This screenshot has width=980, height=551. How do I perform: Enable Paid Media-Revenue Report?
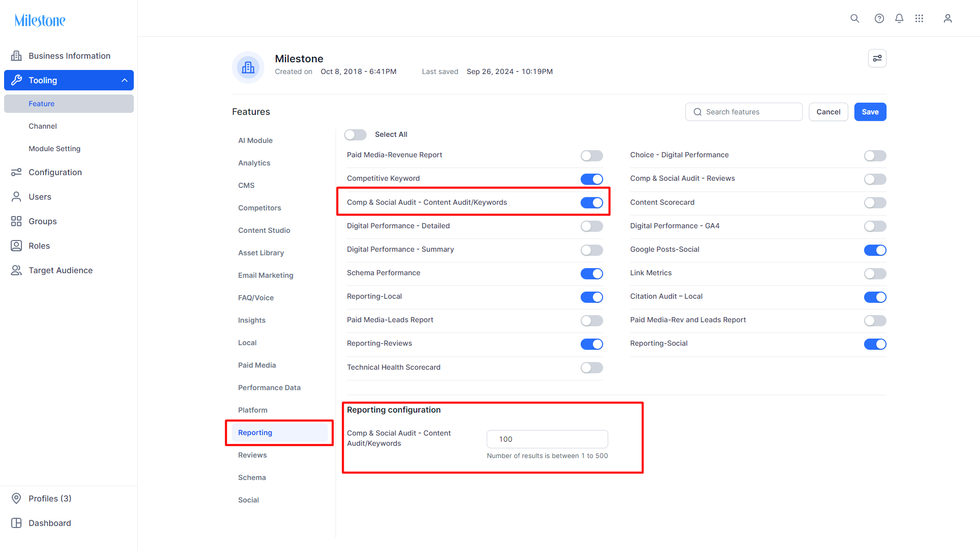pyautogui.click(x=592, y=155)
